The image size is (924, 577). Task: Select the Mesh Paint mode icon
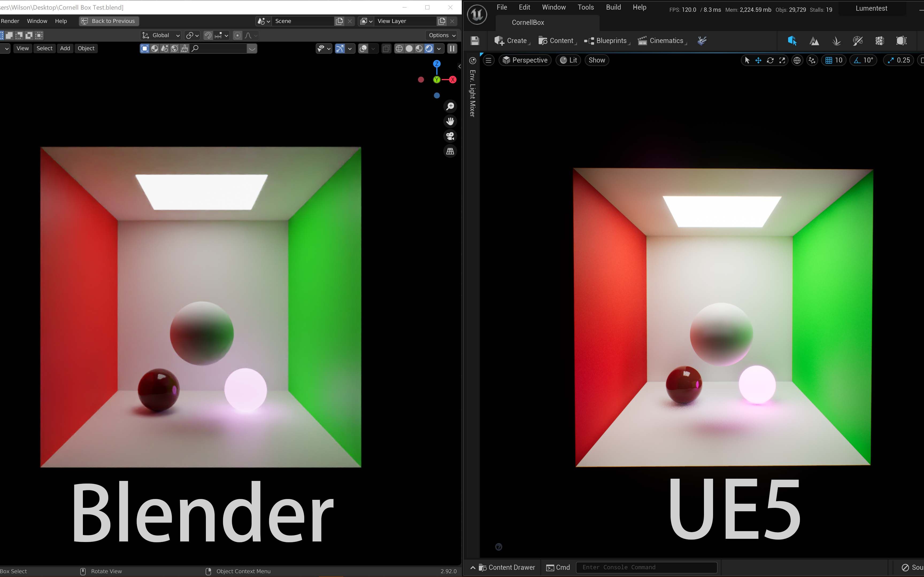(x=858, y=41)
